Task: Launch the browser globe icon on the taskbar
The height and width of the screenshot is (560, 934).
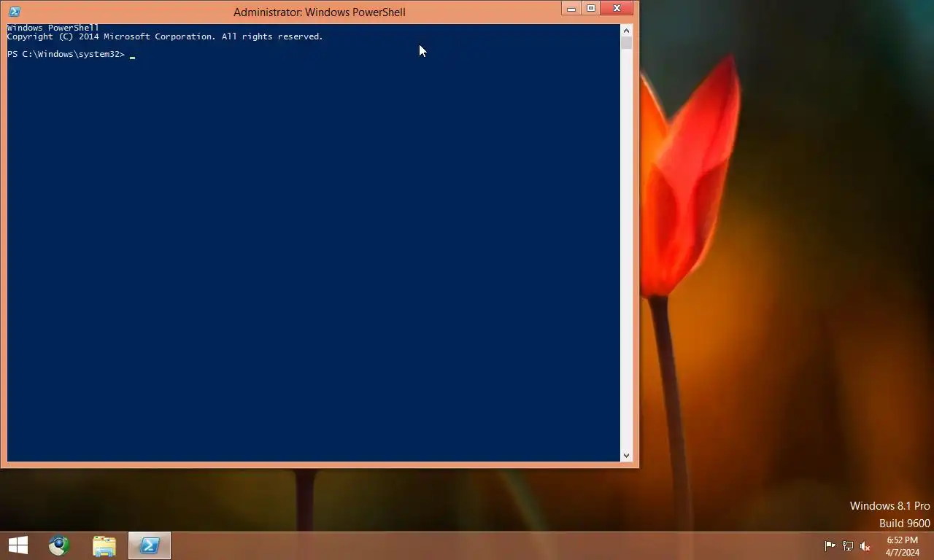Action: pos(59,545)
